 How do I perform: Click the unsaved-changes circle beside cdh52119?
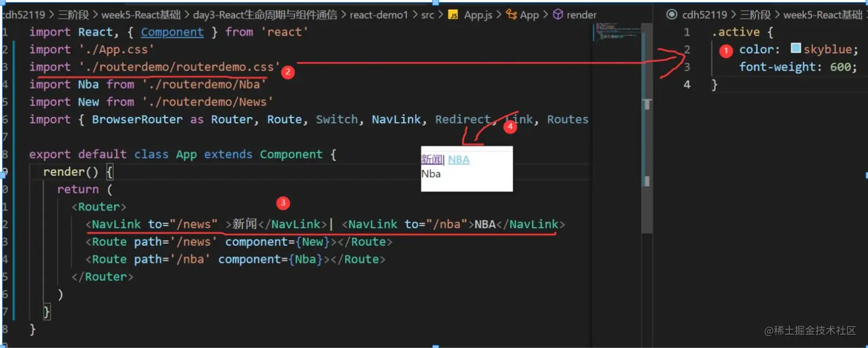pos(673,14)
